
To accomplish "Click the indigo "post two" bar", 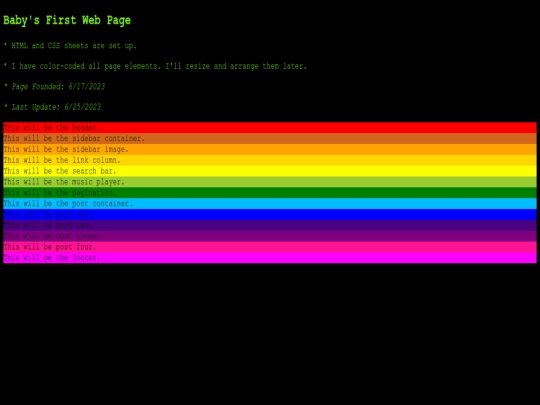I will [270, 225].
